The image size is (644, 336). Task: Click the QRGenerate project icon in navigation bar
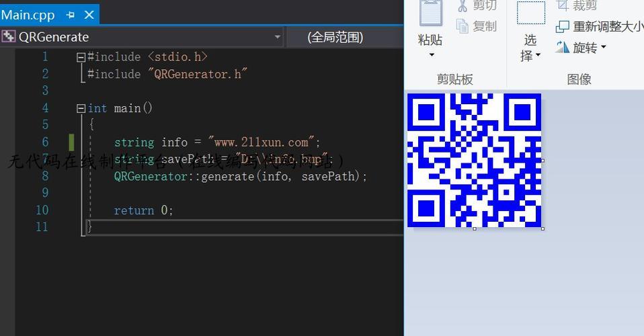(x=9, y=37)
